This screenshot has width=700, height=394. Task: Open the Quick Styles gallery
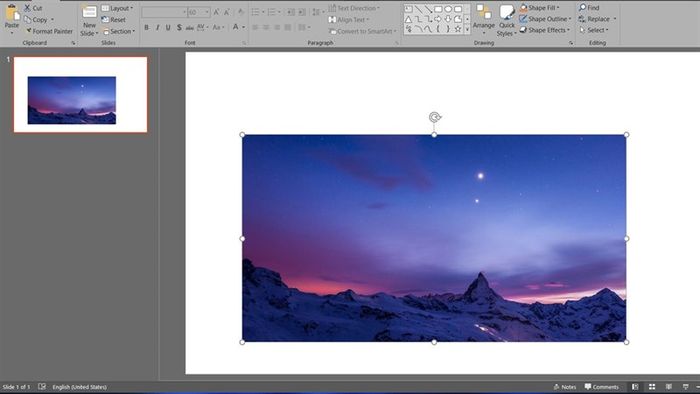point(507,21)
